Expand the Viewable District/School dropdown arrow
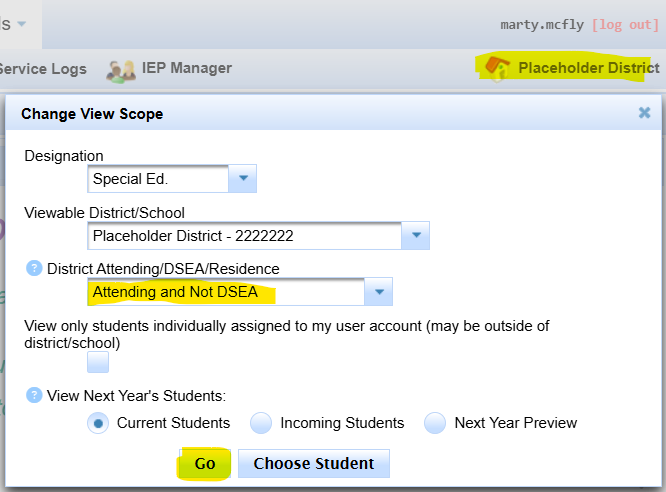 [415, 236]
